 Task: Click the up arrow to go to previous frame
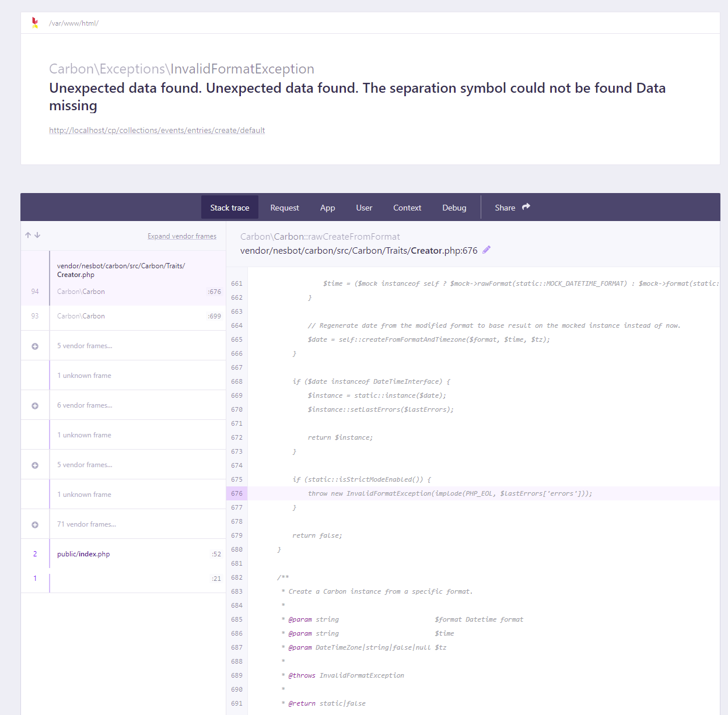coord(27,234)
